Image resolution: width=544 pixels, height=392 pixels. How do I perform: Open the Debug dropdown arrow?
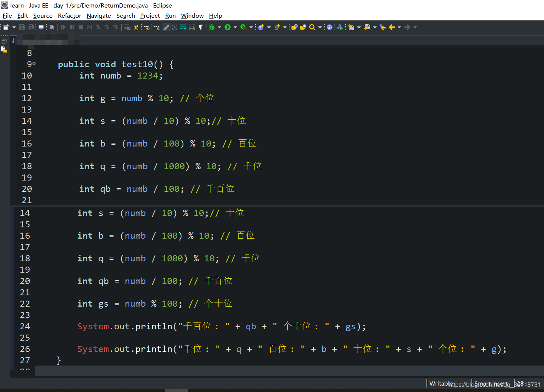coord(219,27)
